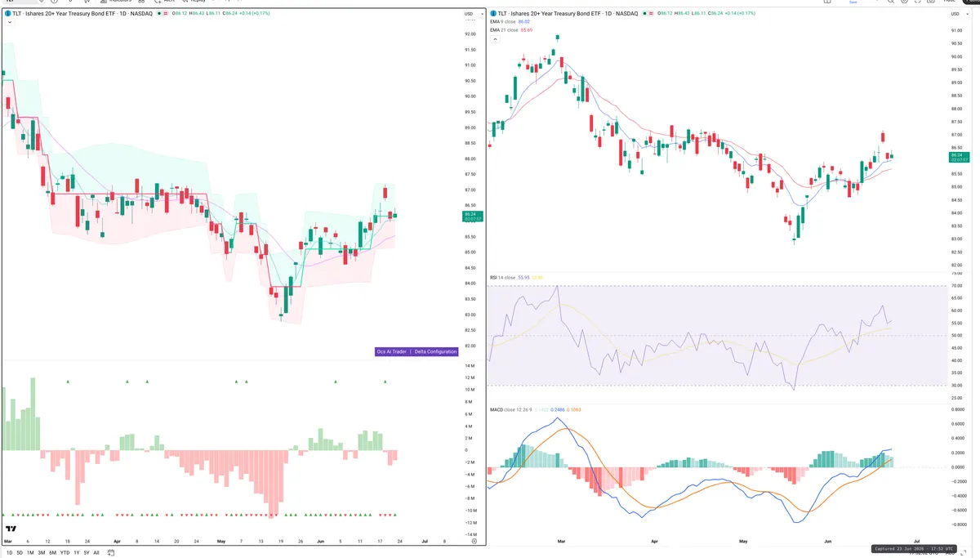This screenshot has height=558, width=980.
Task: Select the 1M time range
Action: click(30, 553)
